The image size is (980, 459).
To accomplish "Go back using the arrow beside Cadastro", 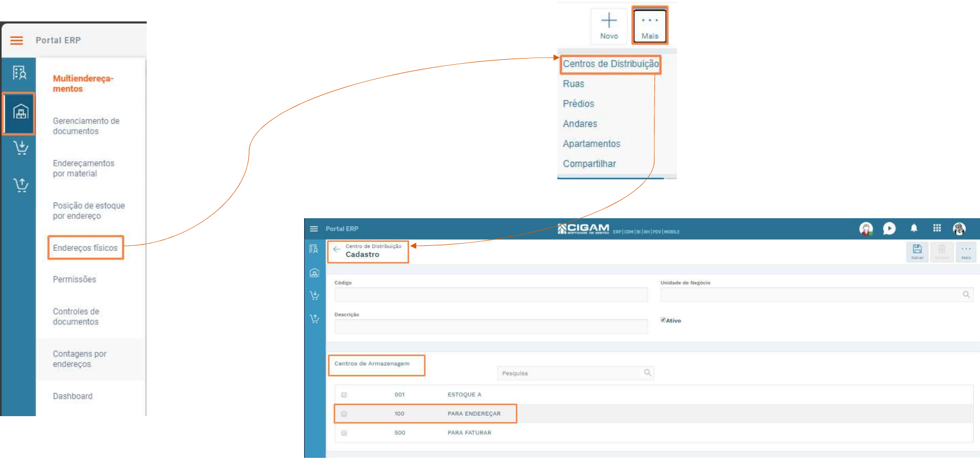I will click(x=336, y=249).
